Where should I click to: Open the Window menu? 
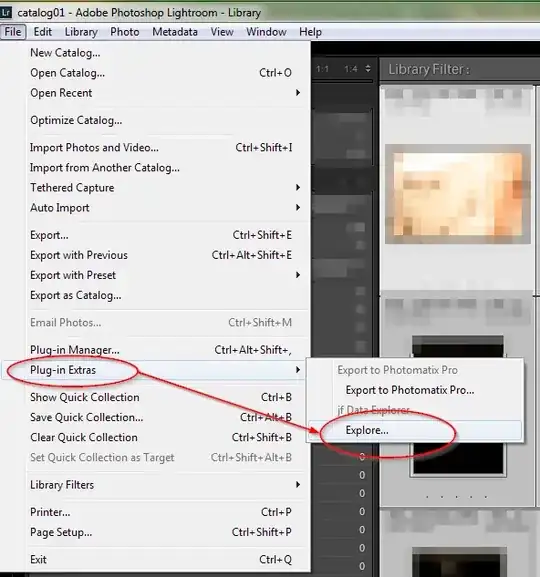266,32
